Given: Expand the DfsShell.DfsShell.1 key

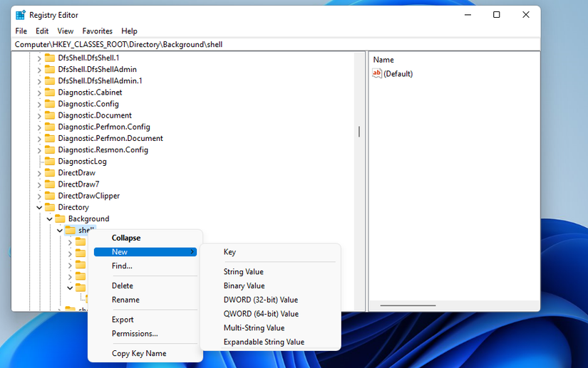Looking at the screenshot, I should point(39,58).
